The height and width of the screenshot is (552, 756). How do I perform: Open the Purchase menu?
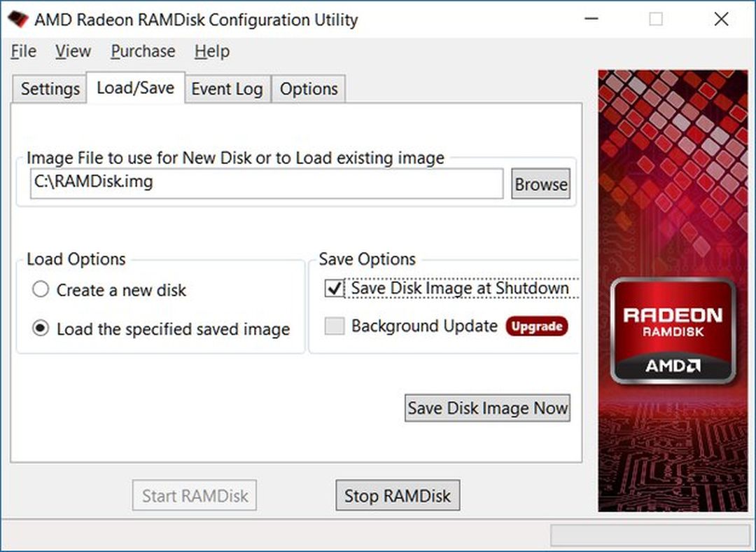[142, 51]
